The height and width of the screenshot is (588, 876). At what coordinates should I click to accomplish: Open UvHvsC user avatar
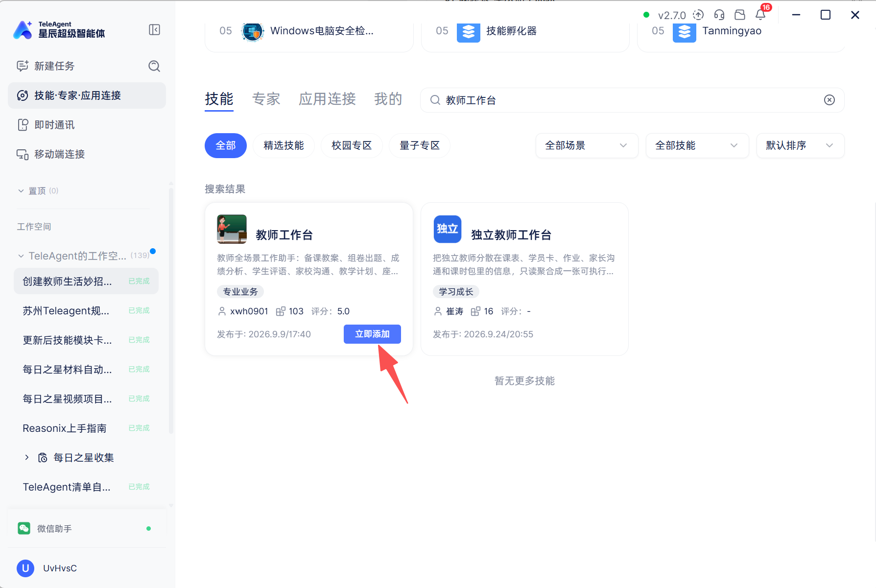point(25,568)
